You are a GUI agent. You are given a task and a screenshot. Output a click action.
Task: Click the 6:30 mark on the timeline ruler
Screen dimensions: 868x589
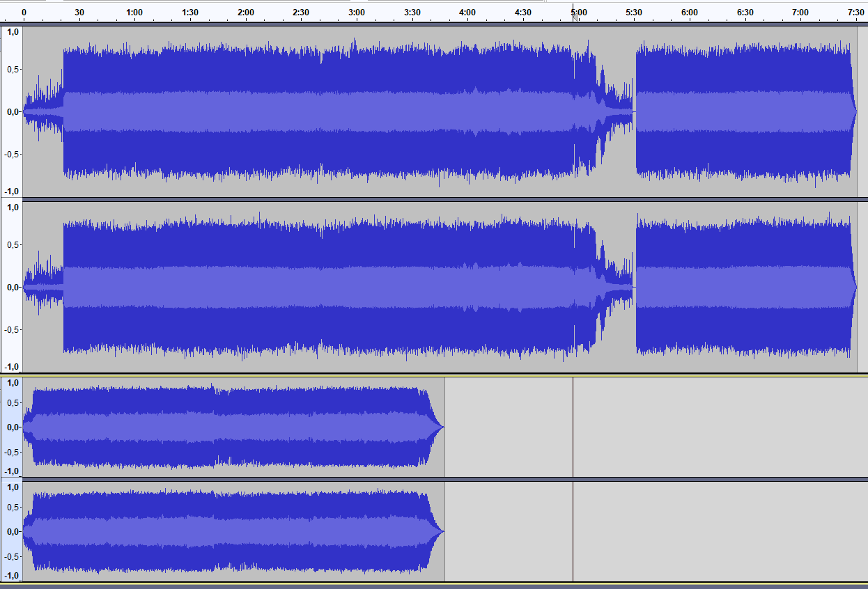click(745, 13)
